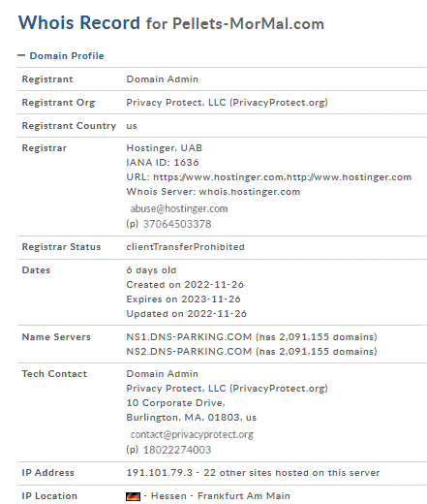Image resolution: width=427 pixels, height=504 pixels.
Task: Collapse the Domain Profile section
Action: [21, 55]
